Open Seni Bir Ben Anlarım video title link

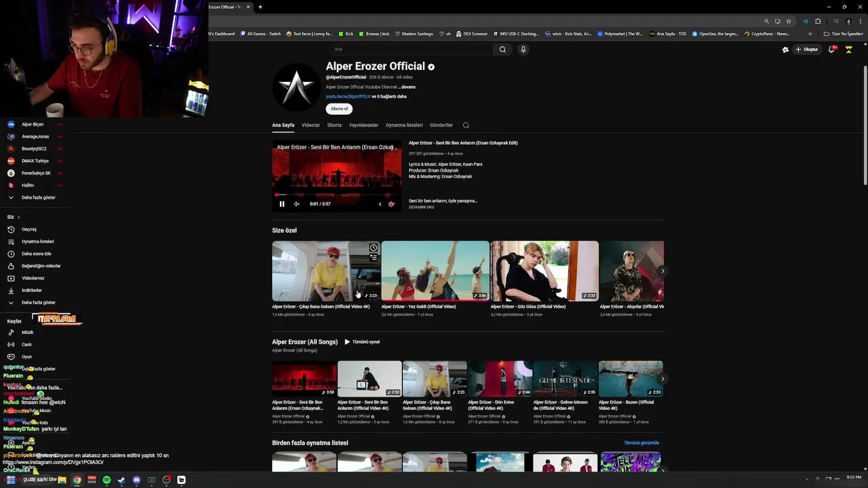463,143
